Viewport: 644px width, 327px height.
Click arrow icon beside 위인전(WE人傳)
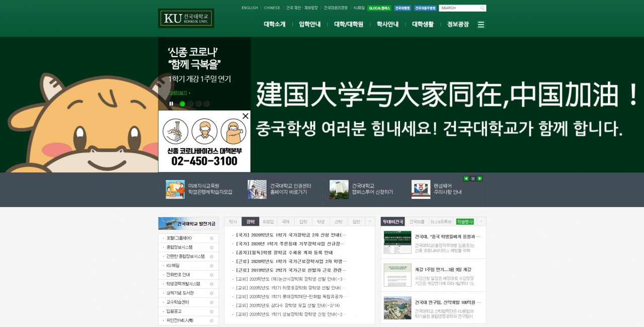click(x=212, y=320)
